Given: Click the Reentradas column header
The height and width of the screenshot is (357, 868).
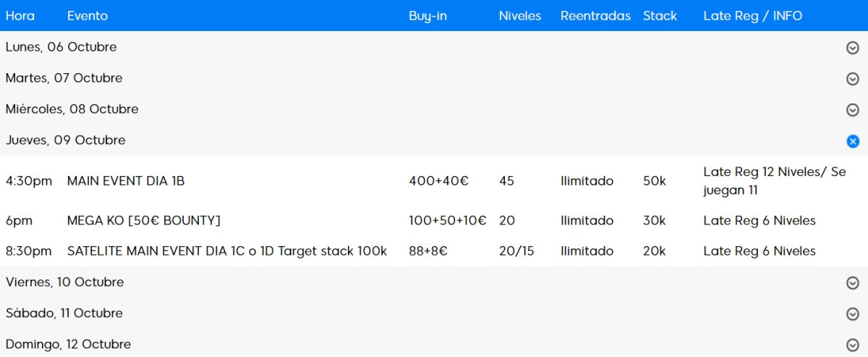Looking at the screenshot, I should pyautogui.click(x=595, y=16).
